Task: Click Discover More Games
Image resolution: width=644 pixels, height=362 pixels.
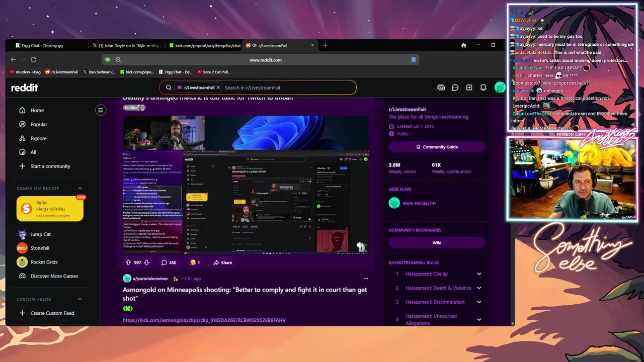Action: [x=54, y=276]
